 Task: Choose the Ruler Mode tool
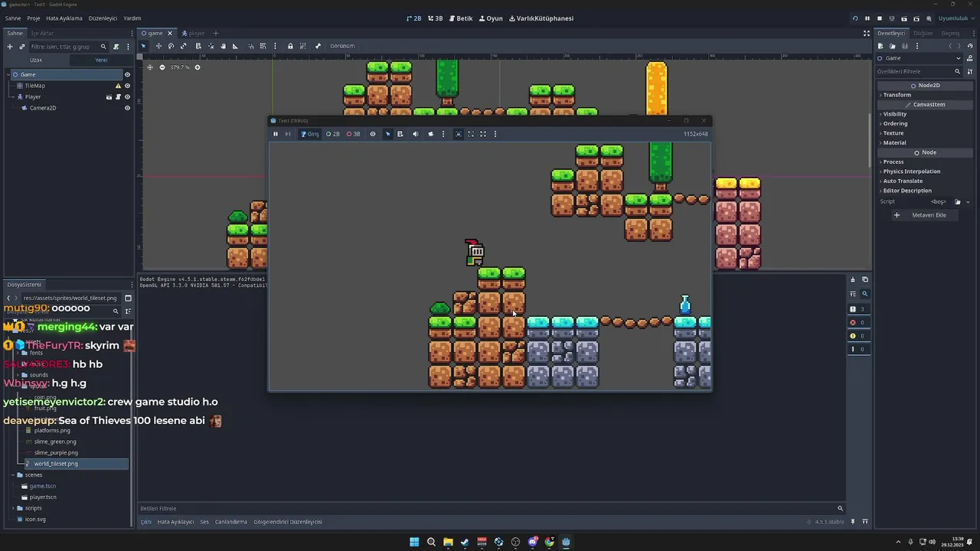[x=235, y=46]
